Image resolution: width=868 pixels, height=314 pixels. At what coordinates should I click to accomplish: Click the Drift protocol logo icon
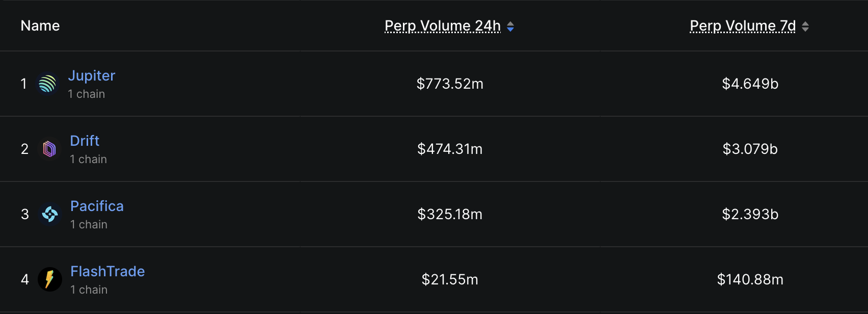coord(49,149)
